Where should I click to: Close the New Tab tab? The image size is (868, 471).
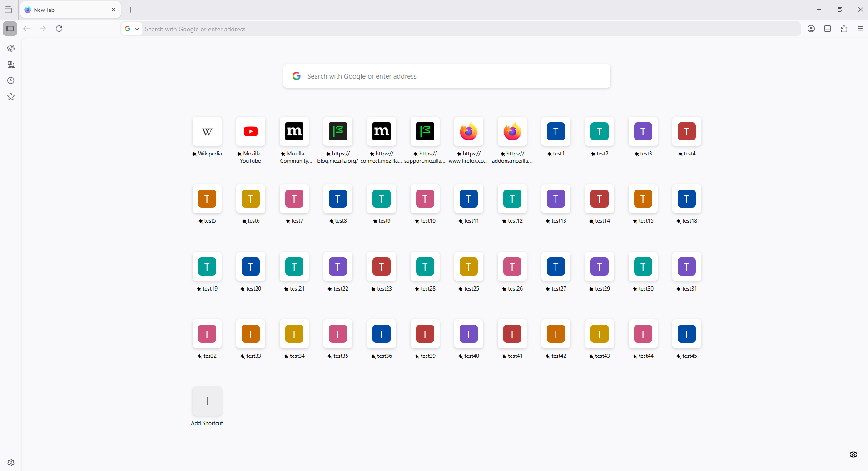[x=114, y=10]
